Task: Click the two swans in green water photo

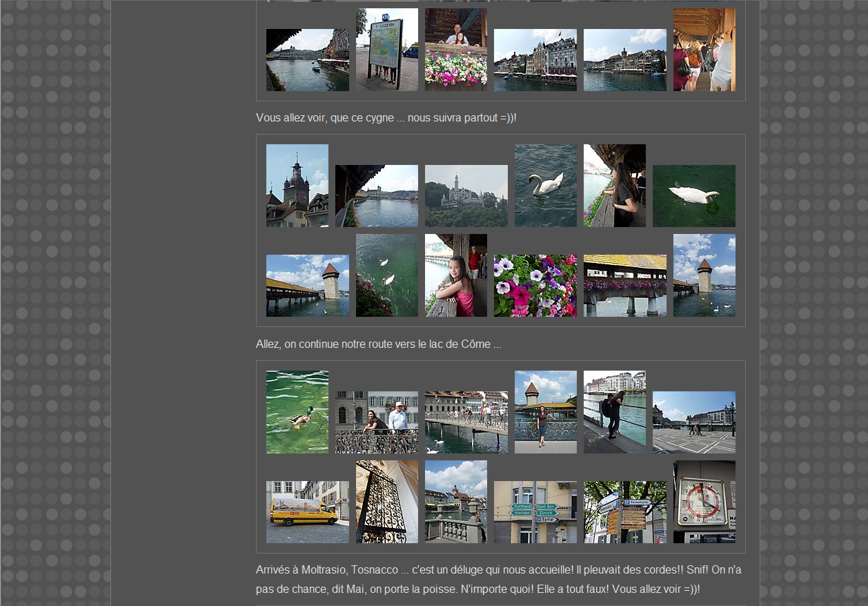Action: pyautogui.click(x=386, y=275)
